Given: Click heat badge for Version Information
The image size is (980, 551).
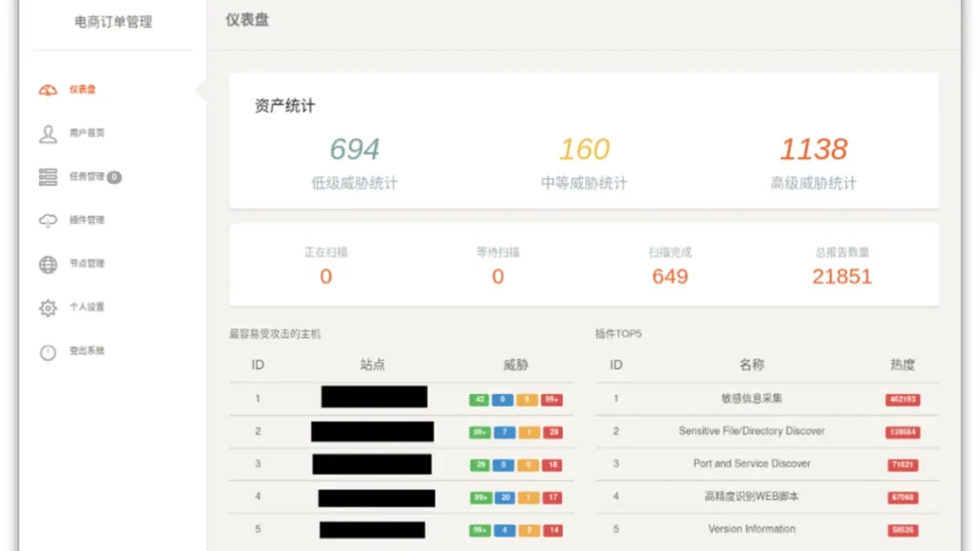Looking at the screenshot, I should coord(902,530).
